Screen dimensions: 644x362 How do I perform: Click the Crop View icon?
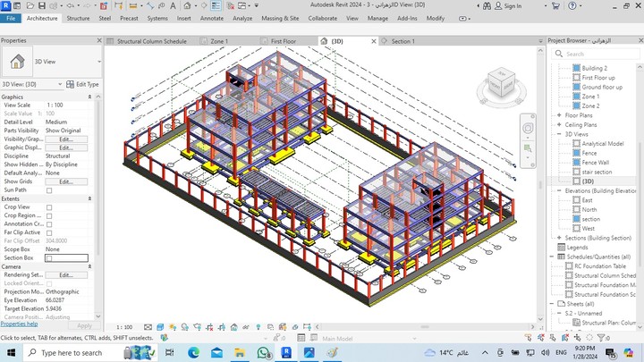coord(209,327)
